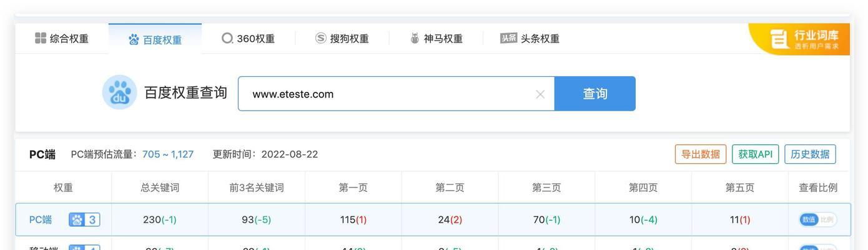Click the 获取API button
Image resolution: width=868 pixels, height=250 pixels.
[x=756, y=154]
